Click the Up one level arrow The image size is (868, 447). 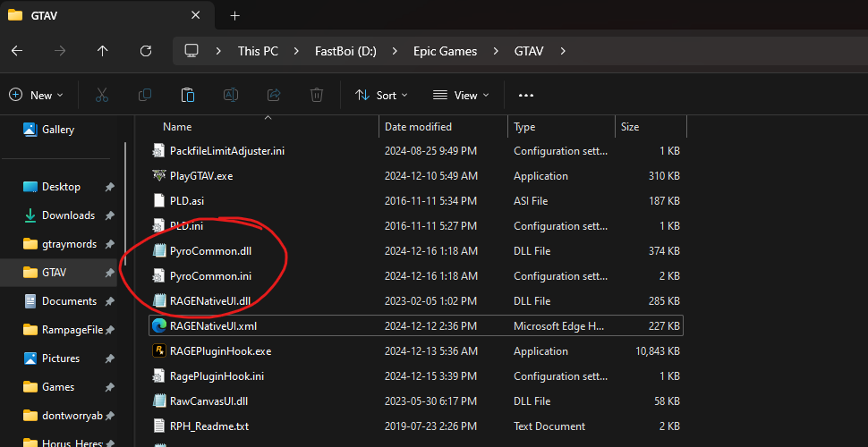[102, 51]
